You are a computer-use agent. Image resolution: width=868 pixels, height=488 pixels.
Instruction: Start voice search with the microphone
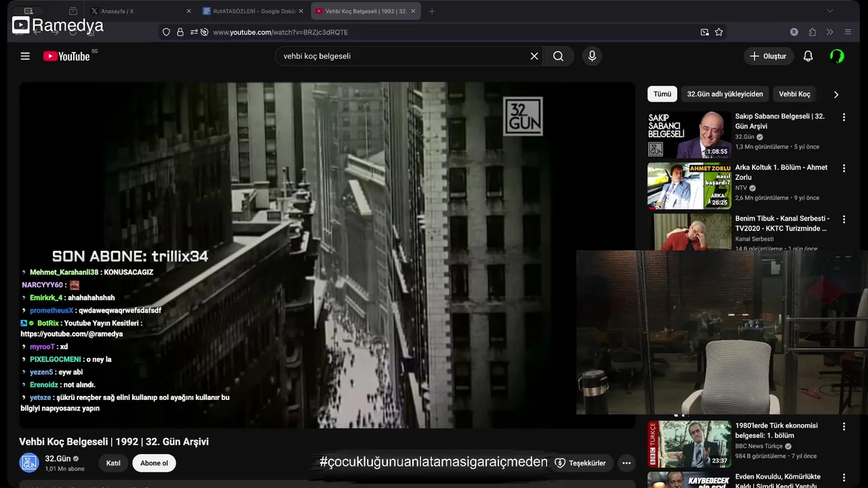click(x=592, y=56)
